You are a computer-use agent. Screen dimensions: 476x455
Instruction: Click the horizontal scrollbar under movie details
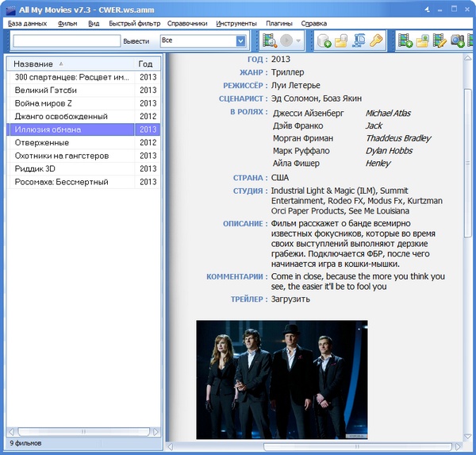coord(317,446)
